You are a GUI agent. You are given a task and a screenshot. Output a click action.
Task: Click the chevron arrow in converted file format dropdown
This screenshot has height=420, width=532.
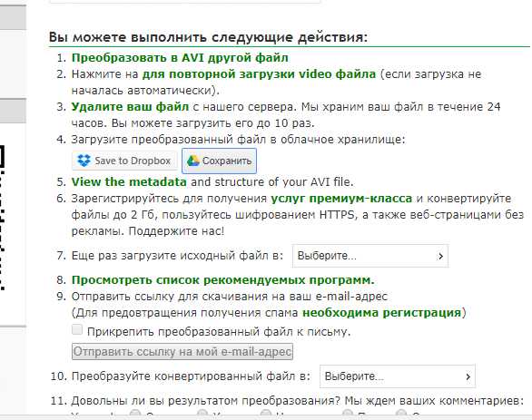(468, 376)
